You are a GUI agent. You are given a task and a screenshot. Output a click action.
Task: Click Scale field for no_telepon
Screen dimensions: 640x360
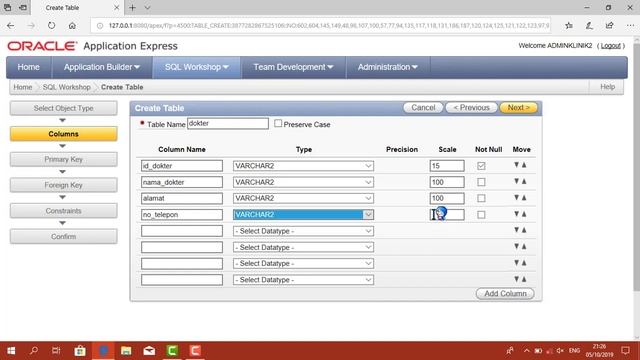[x=447, y=215]
